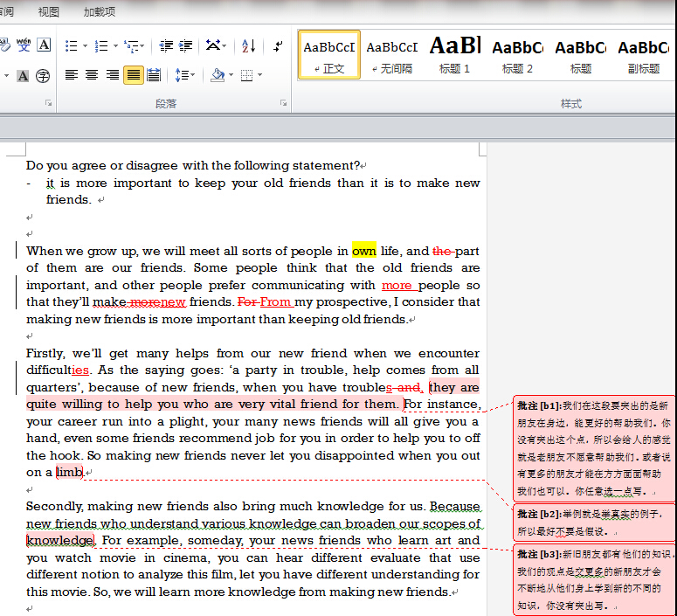The height and width of the screenshot is (616, 677).
Task: Open the multilevel list dropdown arrow
Action: pos(142,45)
